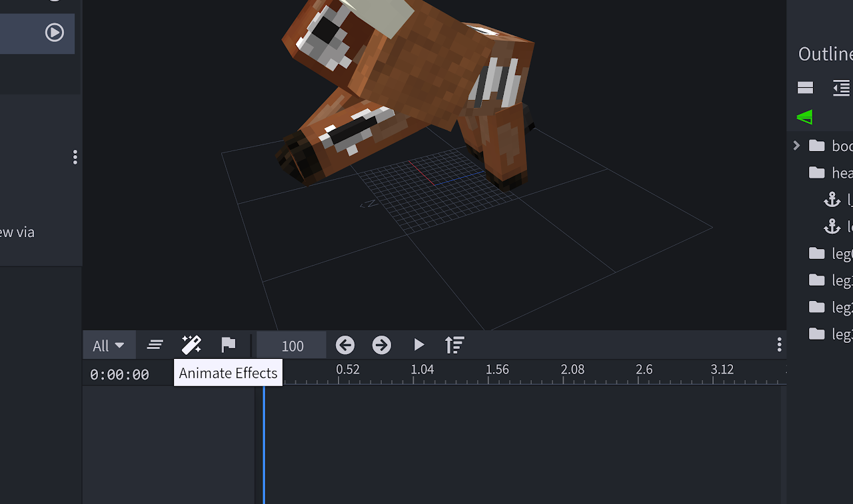Viewport: 853px width, 504px height.
Task: Click the Outliner panel title
Action: pyautogui.click(x=825, y=54)
